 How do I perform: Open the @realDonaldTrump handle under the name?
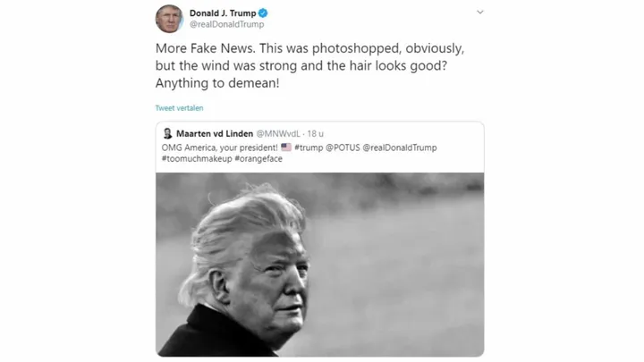point(226,24)
